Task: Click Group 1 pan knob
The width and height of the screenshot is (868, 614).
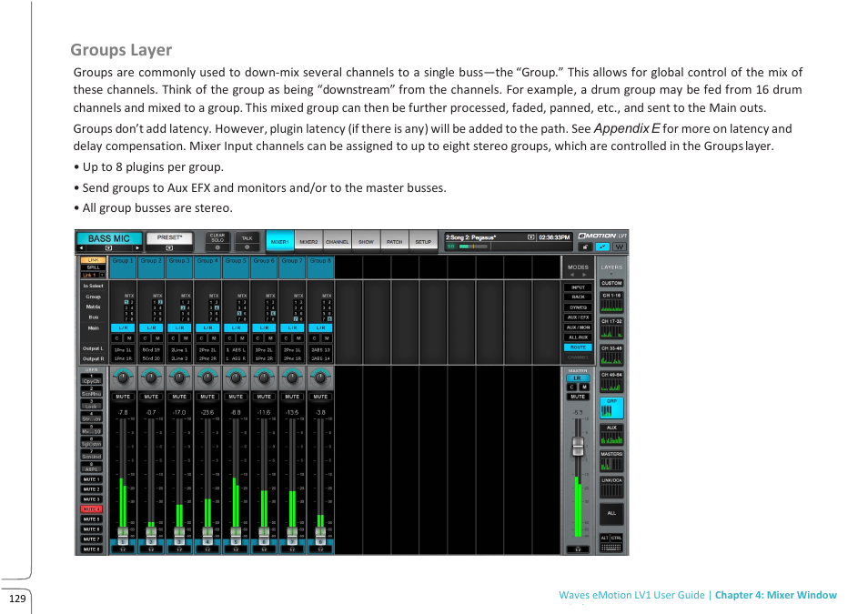Action: [x=123, y=378]
